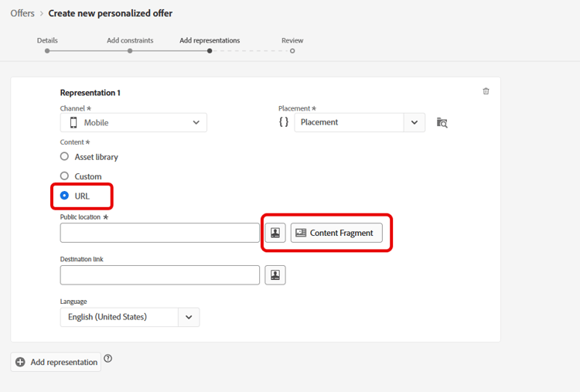Click the plus icon for Add representation
The image size is (580, 392).
pyautogui.click(x=21, y=362)
